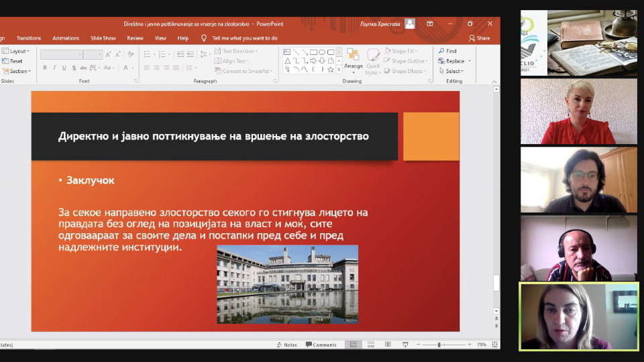Justify text in Paragraph group
This screenshot has width=644, height=362.
[176, 68]
